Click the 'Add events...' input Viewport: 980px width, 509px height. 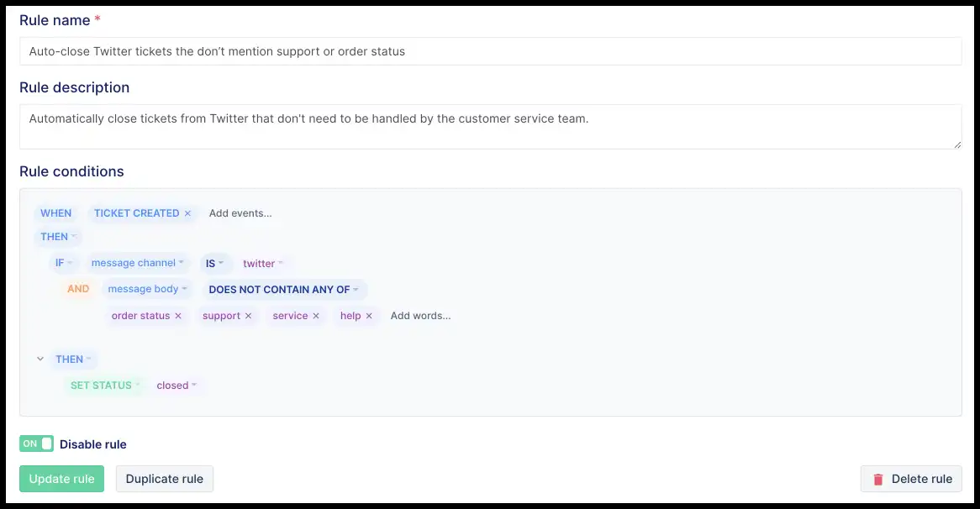click(x=240, y=213)
